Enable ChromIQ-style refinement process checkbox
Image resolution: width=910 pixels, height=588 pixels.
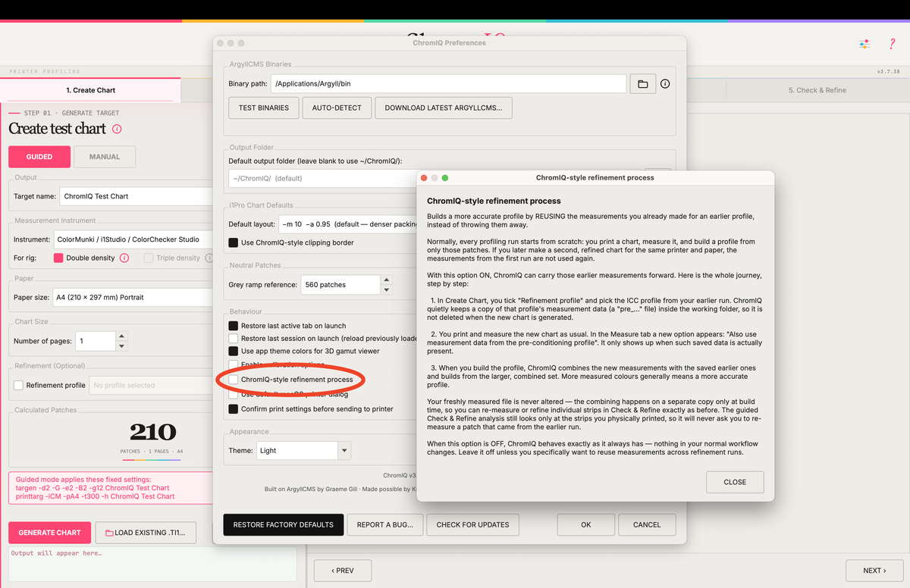pos(234,379)
